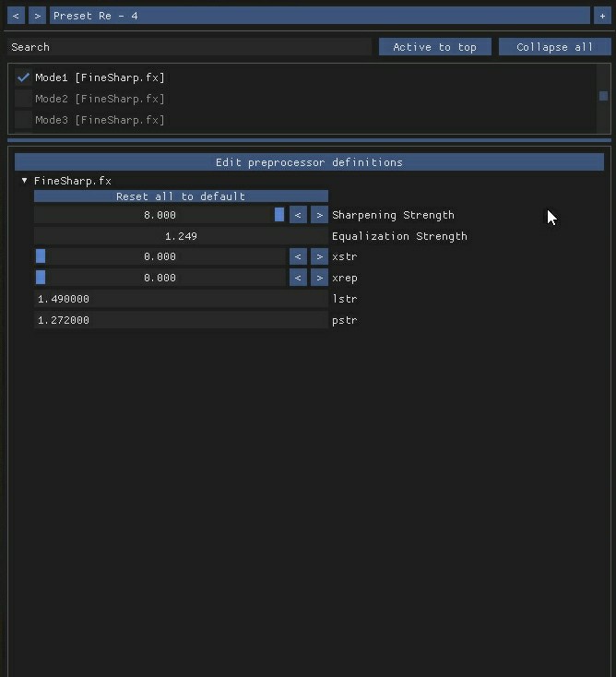Decrease xrep value with left arrow
Viewport: 616px width, 677px height.
(298, 278)
